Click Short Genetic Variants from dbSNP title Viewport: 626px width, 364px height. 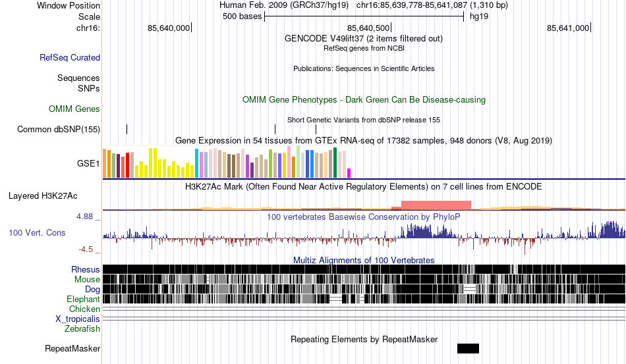364,120
